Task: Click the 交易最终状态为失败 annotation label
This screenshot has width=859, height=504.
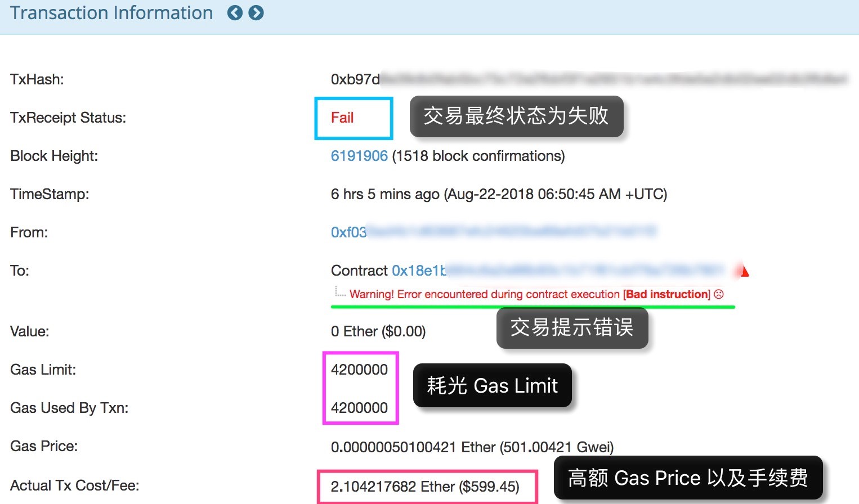Action: pyautogui.click(x=516, y=116)
